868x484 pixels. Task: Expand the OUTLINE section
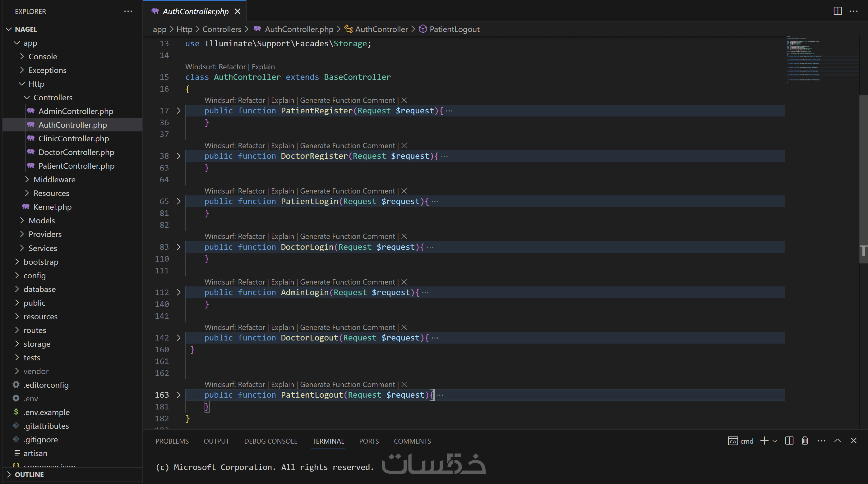pos(29,474)
